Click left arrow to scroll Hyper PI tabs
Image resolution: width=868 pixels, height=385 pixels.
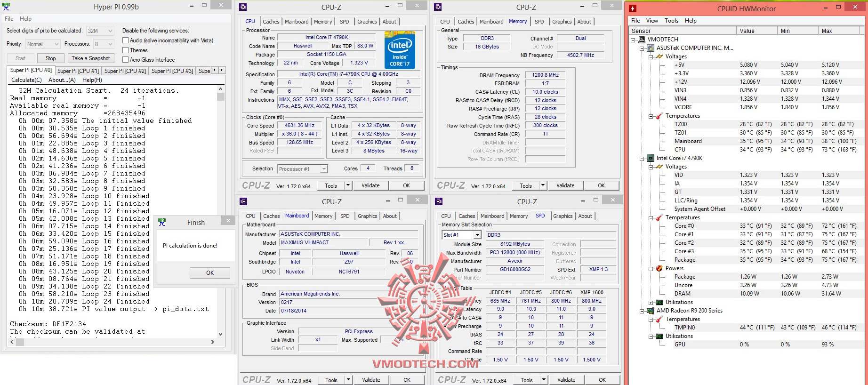[x=215, y=70]
